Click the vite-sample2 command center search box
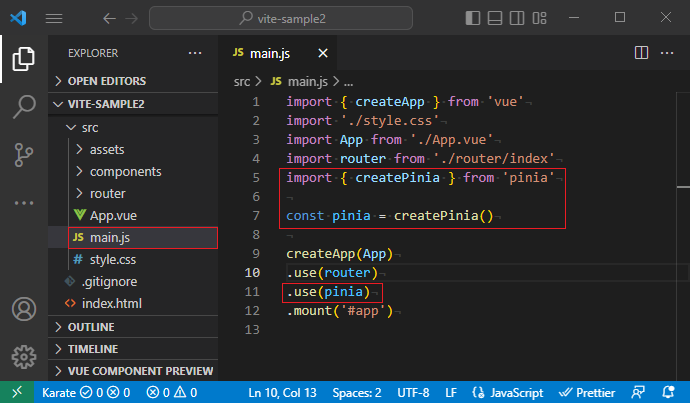The width and height of the screenshot is (690, 403). point(281,18)
